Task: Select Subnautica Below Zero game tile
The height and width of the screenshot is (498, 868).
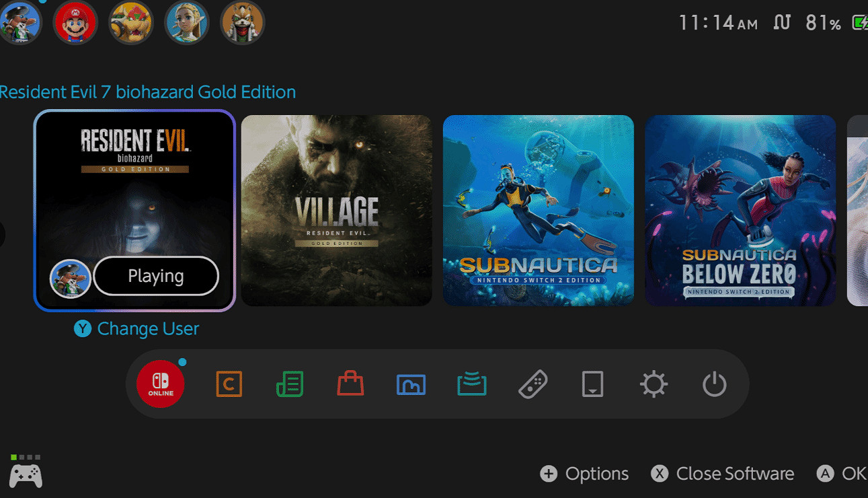Action: coord(740,210)
